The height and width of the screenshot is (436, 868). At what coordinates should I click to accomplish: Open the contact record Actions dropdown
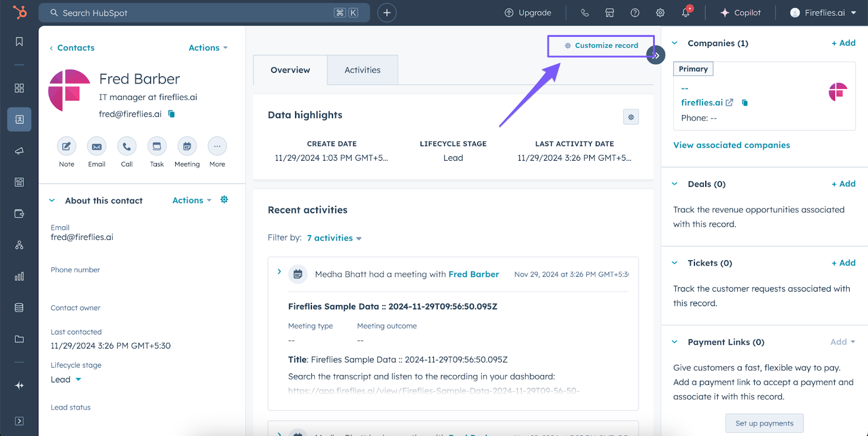tap(208, 48)
